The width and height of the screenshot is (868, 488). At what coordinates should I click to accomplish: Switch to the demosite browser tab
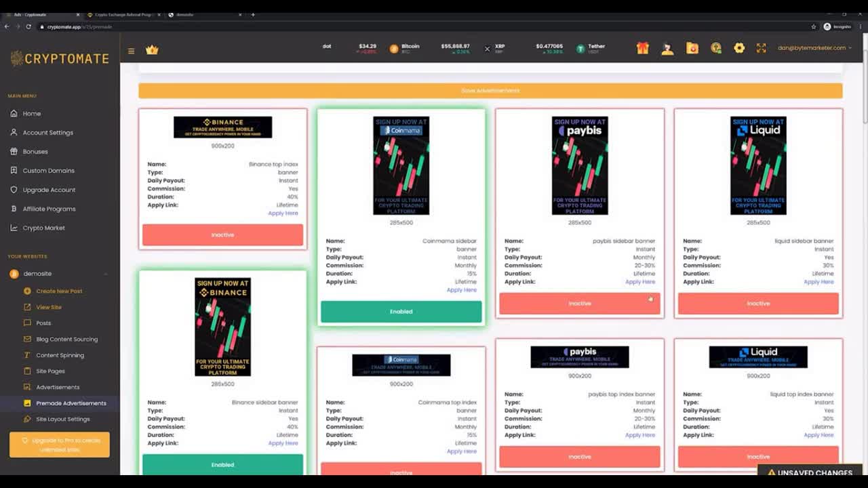[x=203, y=14]
